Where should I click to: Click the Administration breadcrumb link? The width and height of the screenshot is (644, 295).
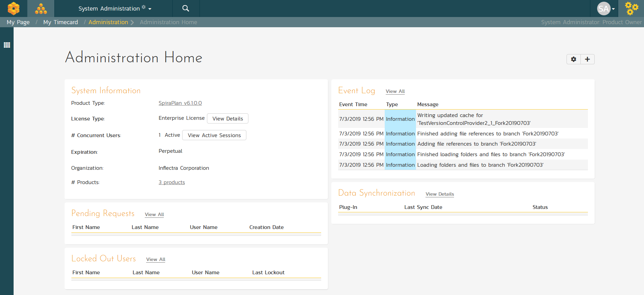click(108, 22)
